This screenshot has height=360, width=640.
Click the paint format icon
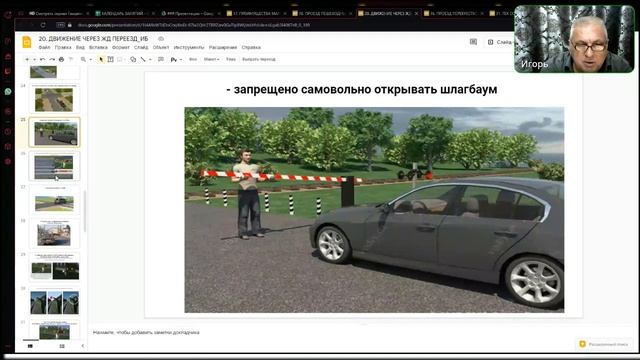point(71,60)
